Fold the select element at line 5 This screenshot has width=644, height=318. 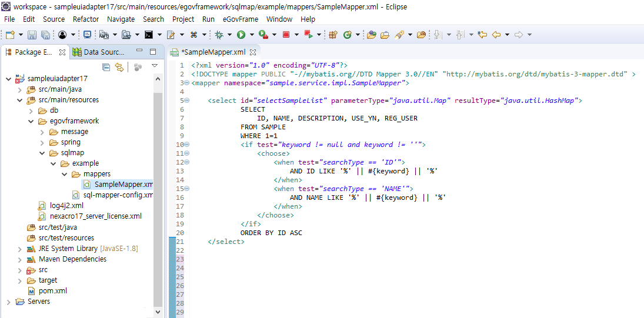point(186,101)
